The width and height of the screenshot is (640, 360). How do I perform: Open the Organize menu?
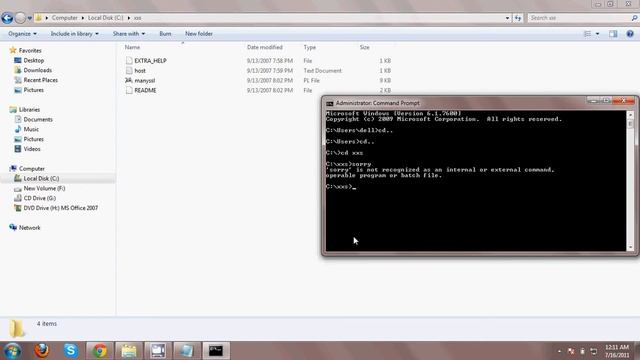pyautogui.click(x=22, y=34)
